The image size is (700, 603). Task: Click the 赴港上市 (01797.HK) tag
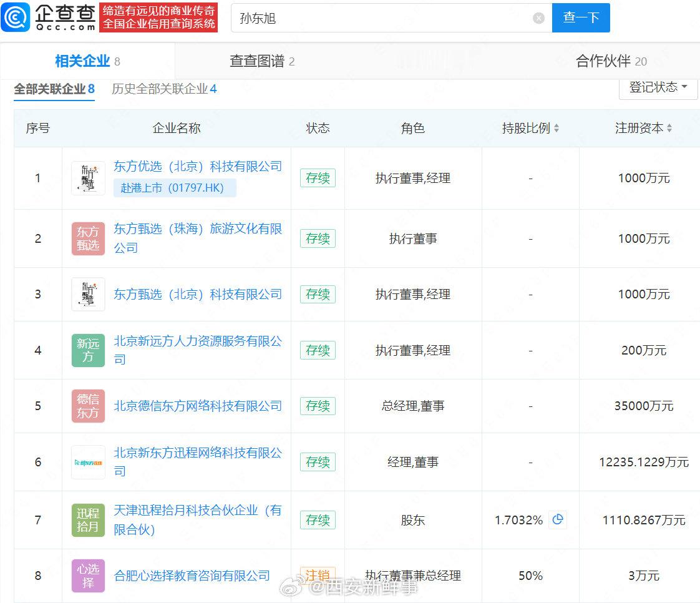tap(175, 188)
